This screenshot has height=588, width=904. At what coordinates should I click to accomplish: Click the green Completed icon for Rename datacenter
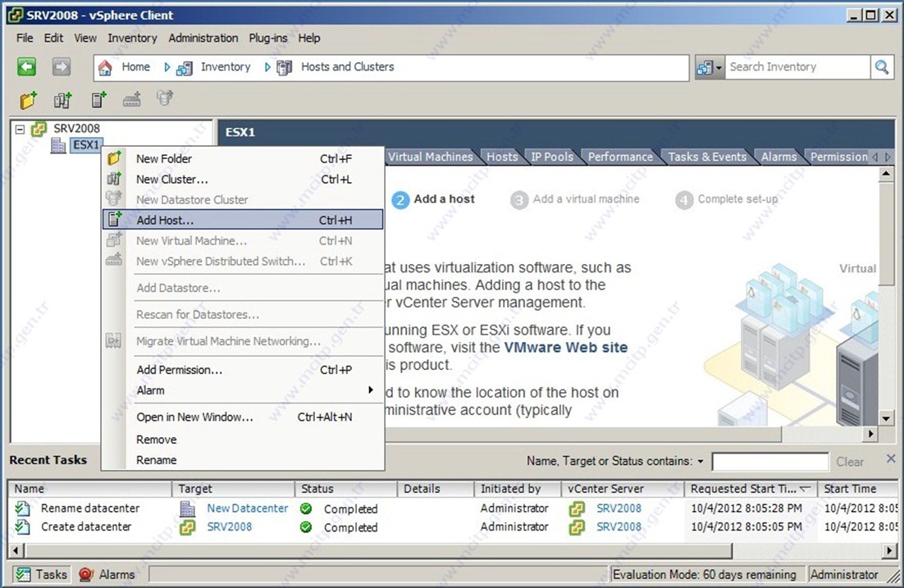point(306,508)
